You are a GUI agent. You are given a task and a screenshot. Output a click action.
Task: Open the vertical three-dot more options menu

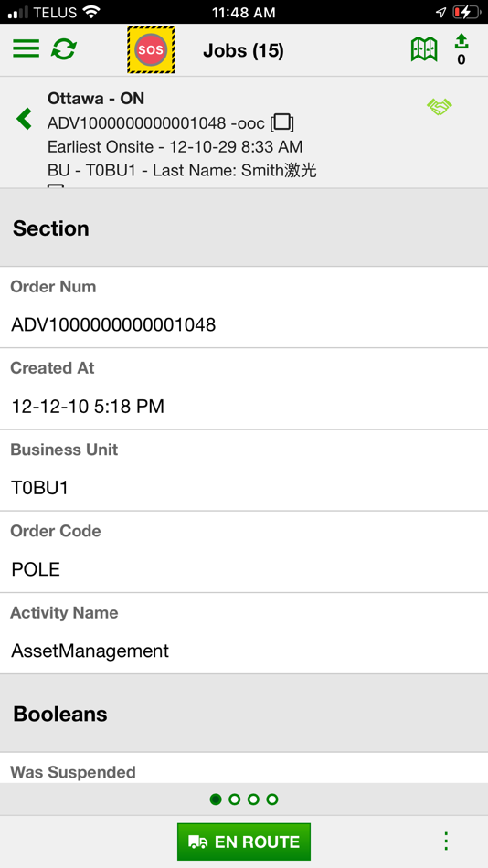pyautogui.click(x=446, y=842)
